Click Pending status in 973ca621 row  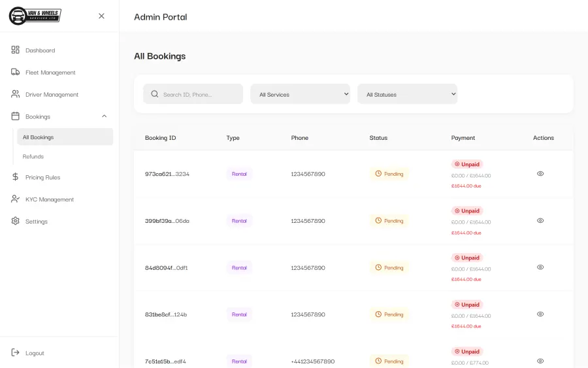coord(389,174)
